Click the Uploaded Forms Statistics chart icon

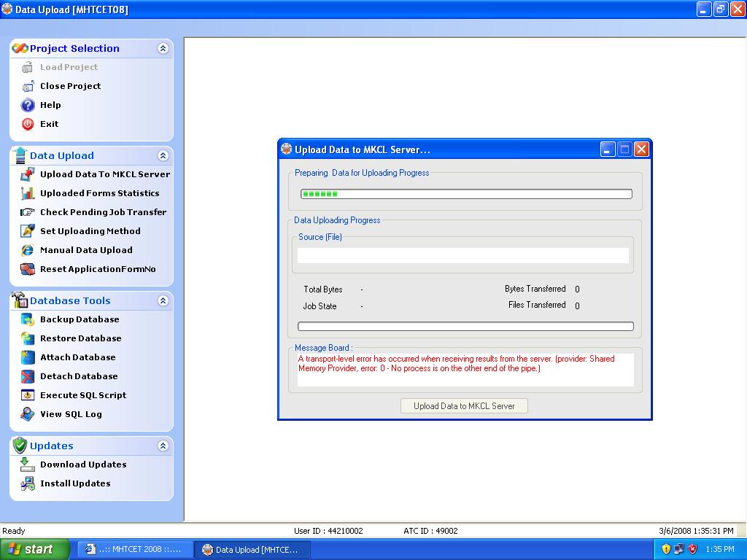pos(28,193)
